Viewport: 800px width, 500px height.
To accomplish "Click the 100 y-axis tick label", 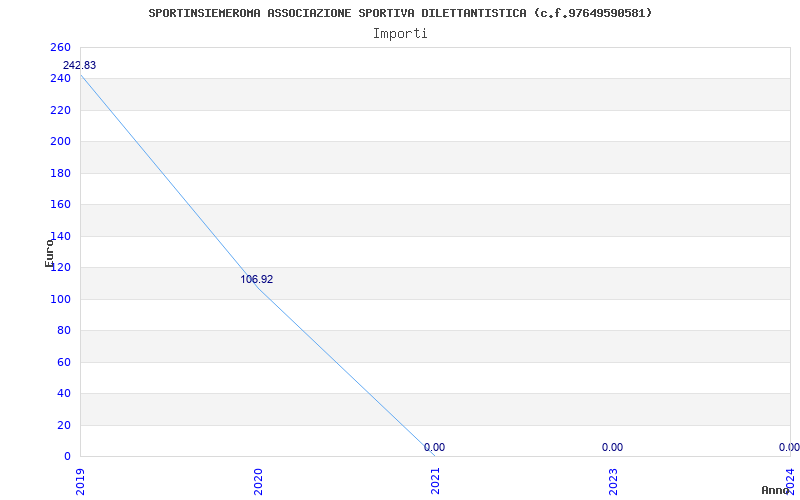I will [60, 299].
